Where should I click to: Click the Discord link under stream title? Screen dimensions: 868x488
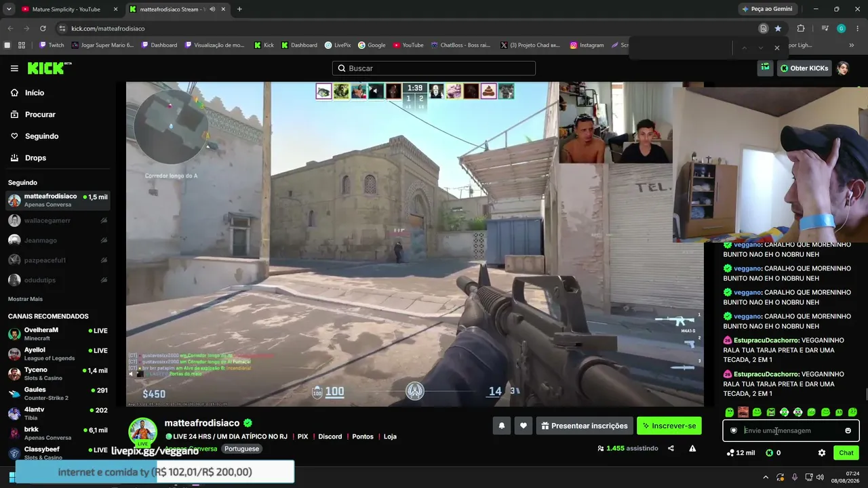click(330, 436)
